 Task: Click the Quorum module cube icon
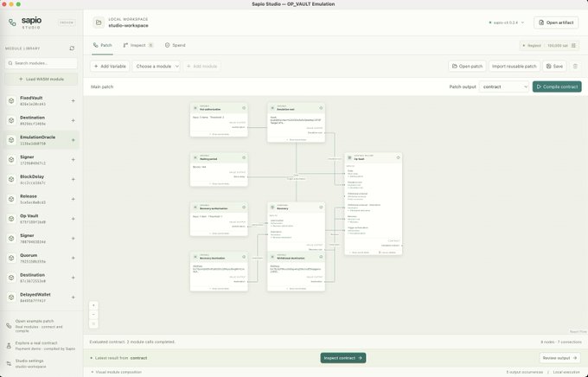point(11,258)
